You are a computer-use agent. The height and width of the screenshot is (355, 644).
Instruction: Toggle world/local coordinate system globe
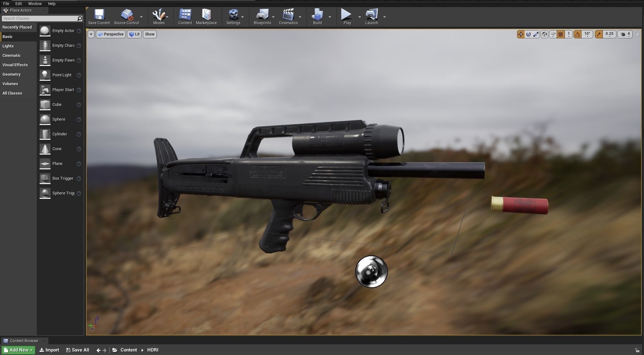click(x=544, y=34)
